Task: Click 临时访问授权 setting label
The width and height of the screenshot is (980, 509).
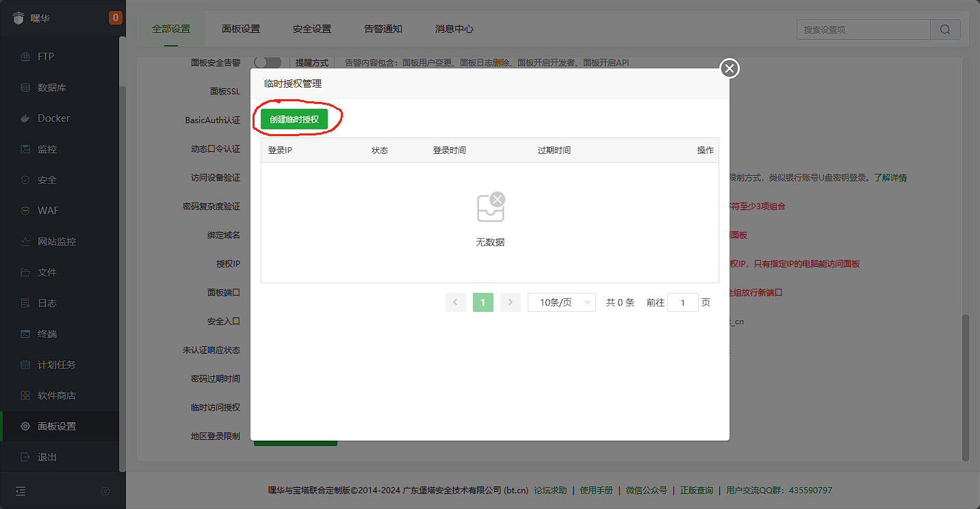Action: coord(216,408)
